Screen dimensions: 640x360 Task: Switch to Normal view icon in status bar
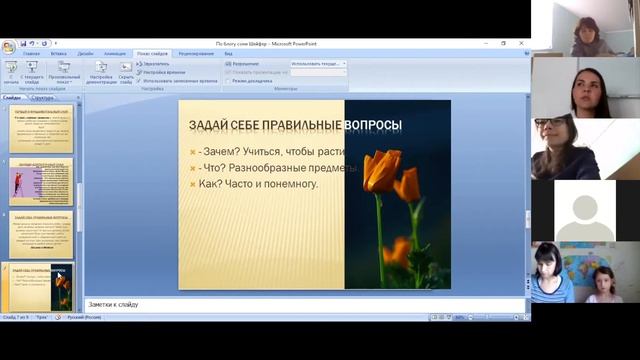(434, 317)
